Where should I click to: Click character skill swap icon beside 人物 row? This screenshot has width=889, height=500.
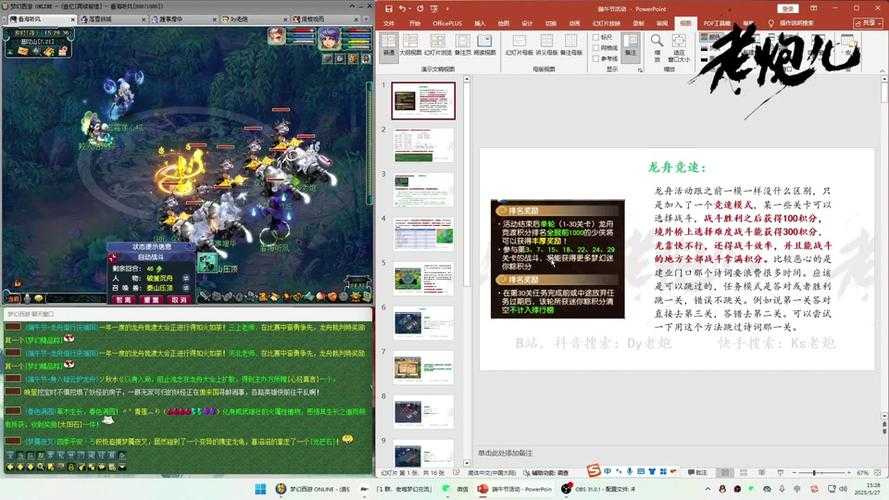(x=186, y=278)
